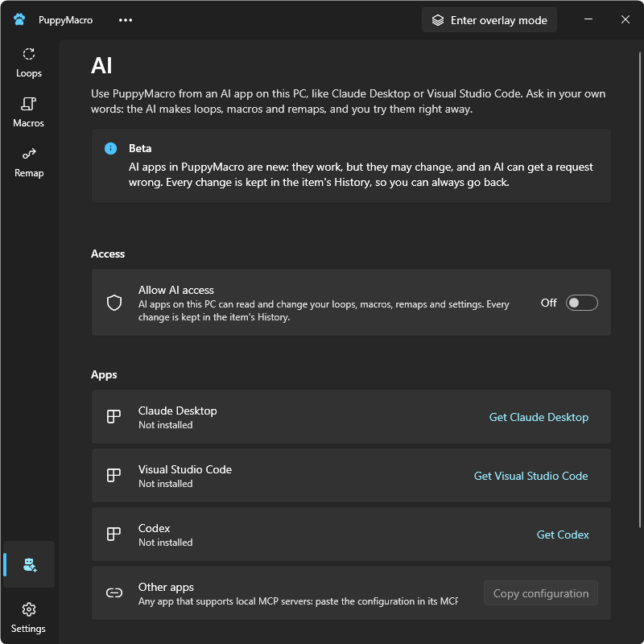Viewport: 644px width, 644px height.
Task: Turn on the Allow AI access switch
Action: tap(581, 303)
